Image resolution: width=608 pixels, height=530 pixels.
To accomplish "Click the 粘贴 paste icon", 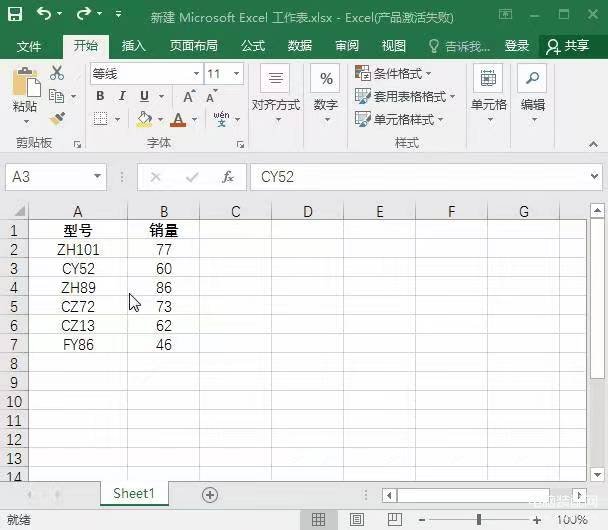I will [26, 82].
